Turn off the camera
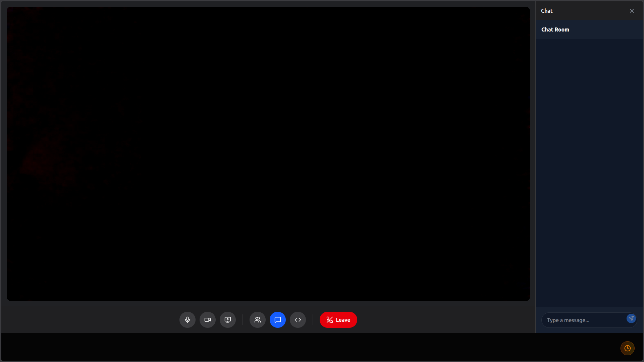 pos(207,320)
